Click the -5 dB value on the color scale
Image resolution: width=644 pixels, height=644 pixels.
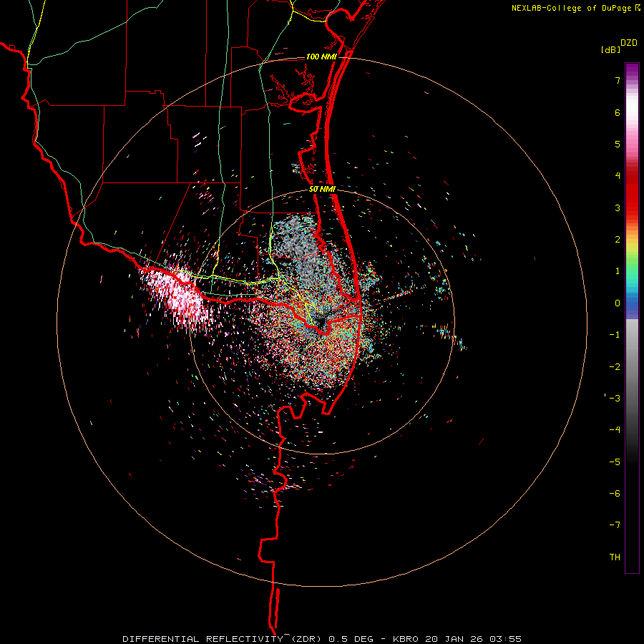point(615,462)
